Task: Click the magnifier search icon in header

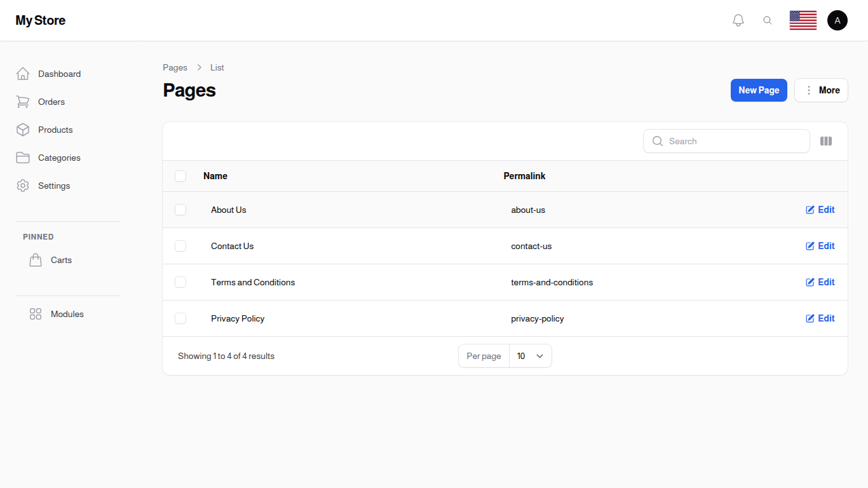Action: tap(768, 20)
